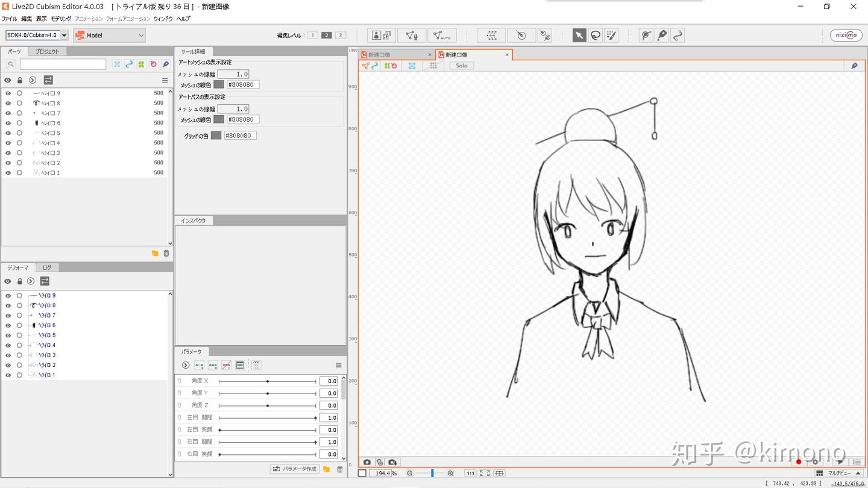Select the arrow selection tool

click(x=579, y=36)
